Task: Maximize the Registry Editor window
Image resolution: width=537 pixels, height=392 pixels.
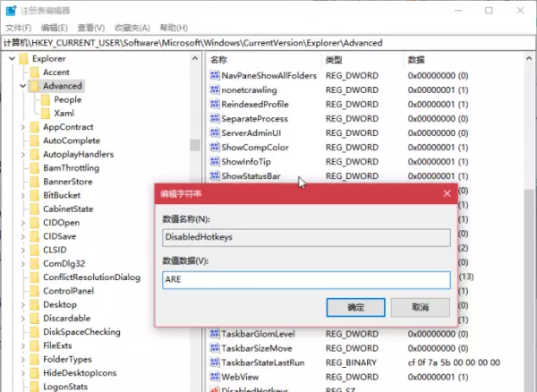Action: 489,11
